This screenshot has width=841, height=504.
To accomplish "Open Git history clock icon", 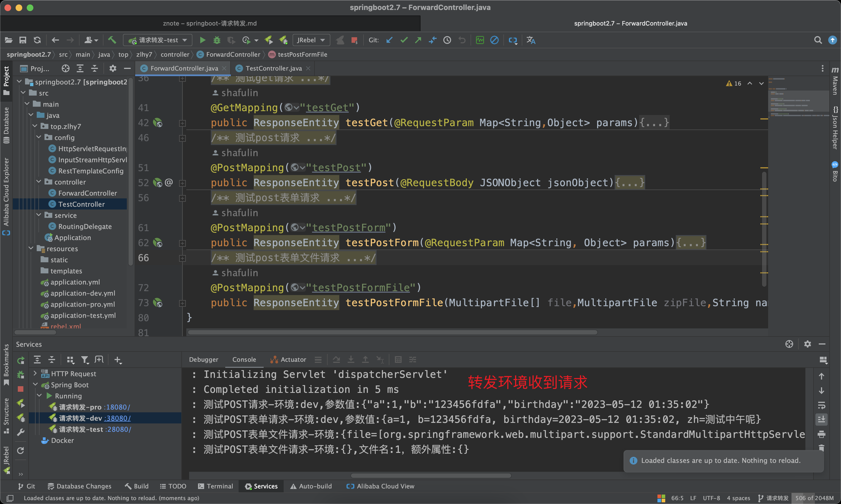I will click(447, 40).
